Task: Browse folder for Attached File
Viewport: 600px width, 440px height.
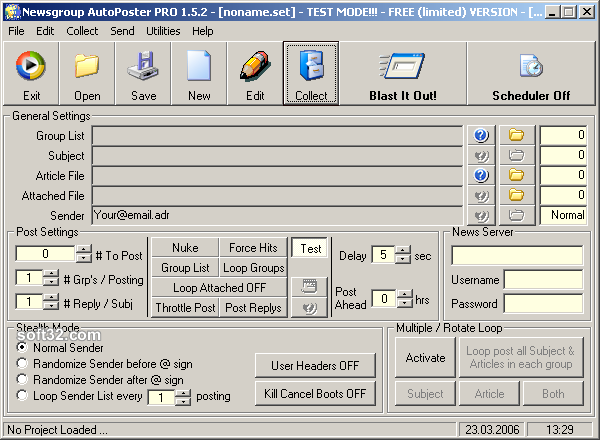Action: (517, 196)
